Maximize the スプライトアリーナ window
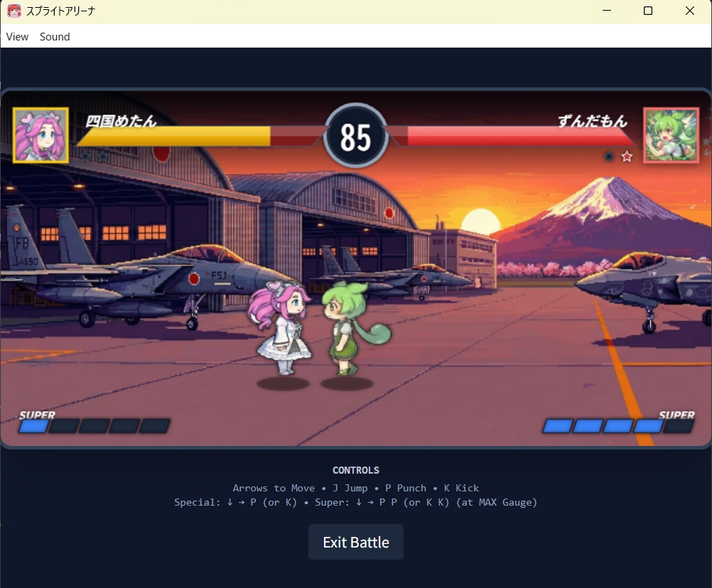Screen dimensions: 712x588 click(648, 11)
